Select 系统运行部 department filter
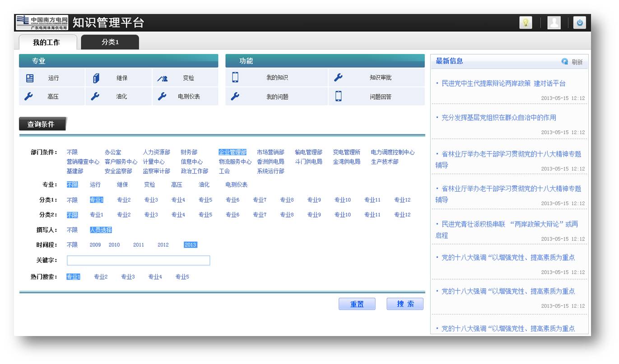The width and height of the screenshot is (619, 364). click(271, 171)
